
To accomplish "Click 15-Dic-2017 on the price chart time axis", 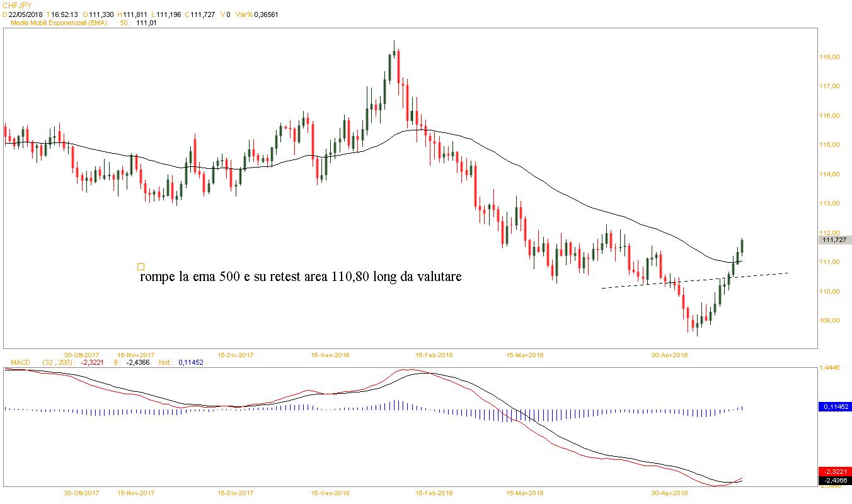I will pyautogui.click(x=236, y=355).
